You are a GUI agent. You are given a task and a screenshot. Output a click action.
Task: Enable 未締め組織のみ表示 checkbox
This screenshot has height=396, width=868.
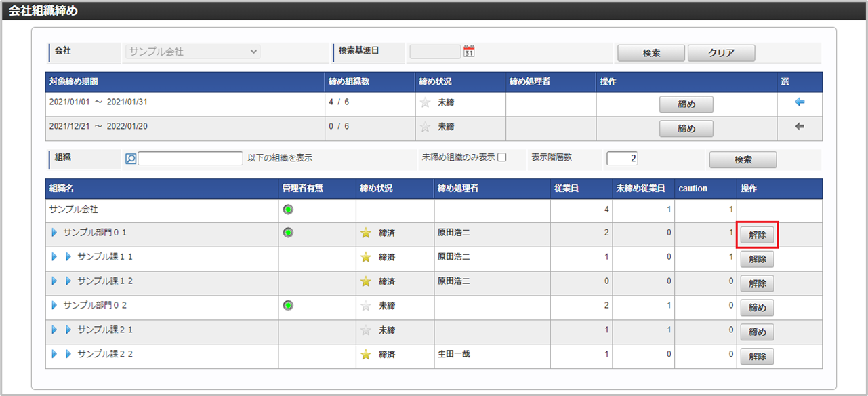click(x=502, y=157)
